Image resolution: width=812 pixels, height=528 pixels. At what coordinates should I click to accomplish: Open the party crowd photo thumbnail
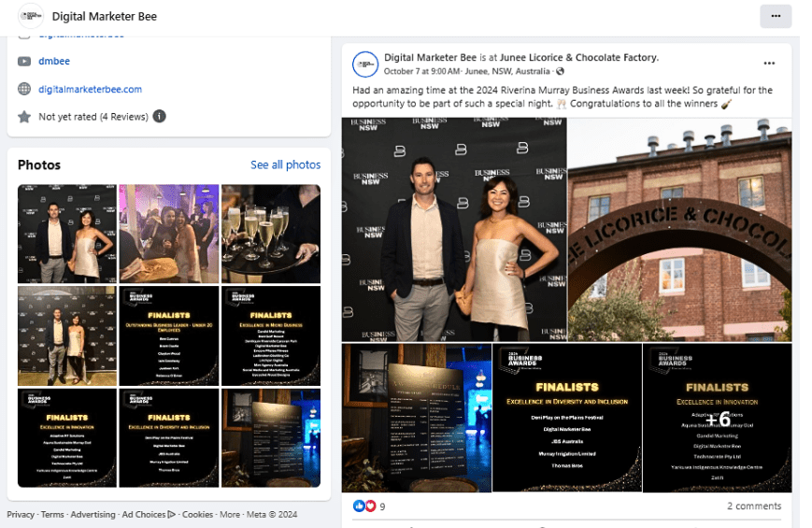[169, 234]
